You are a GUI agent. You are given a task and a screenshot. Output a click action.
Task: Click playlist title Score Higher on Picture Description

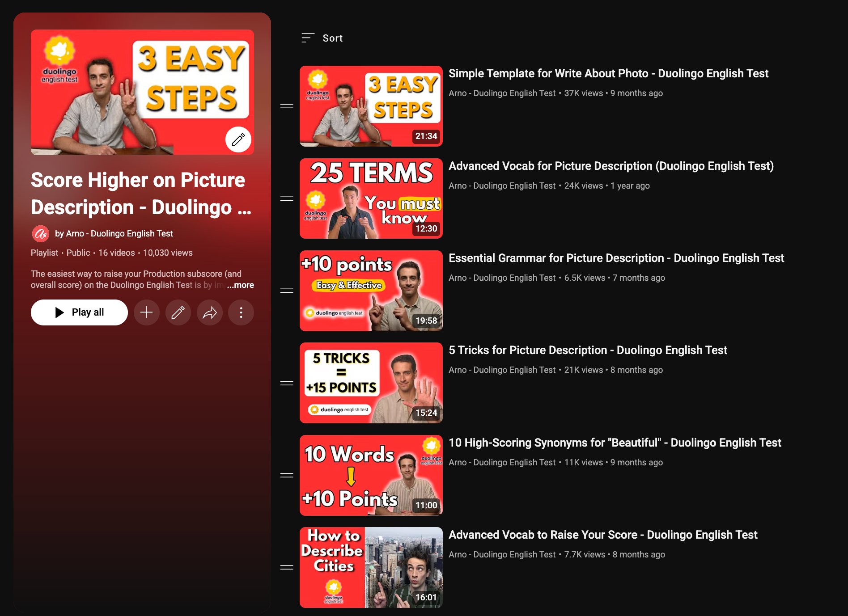coord(141,194)
